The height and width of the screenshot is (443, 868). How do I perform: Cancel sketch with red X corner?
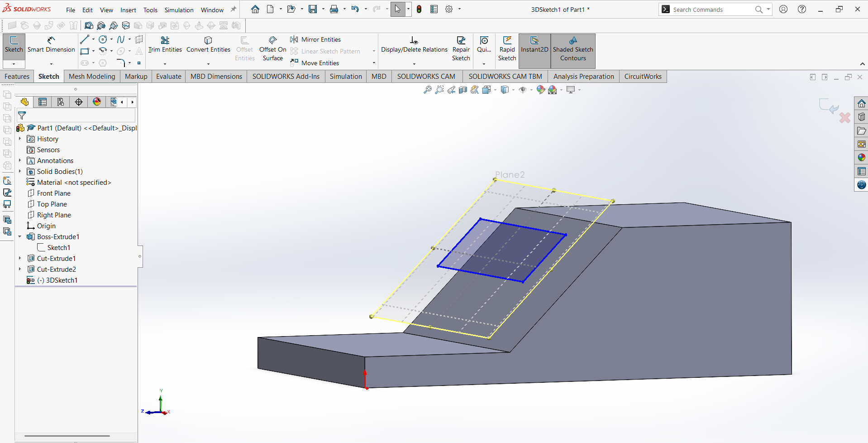coord(844,118)
